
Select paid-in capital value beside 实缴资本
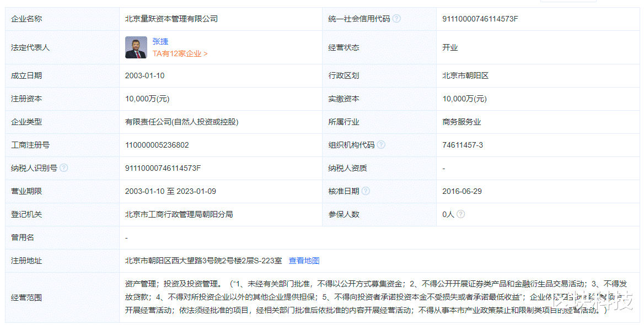point(464,99)
